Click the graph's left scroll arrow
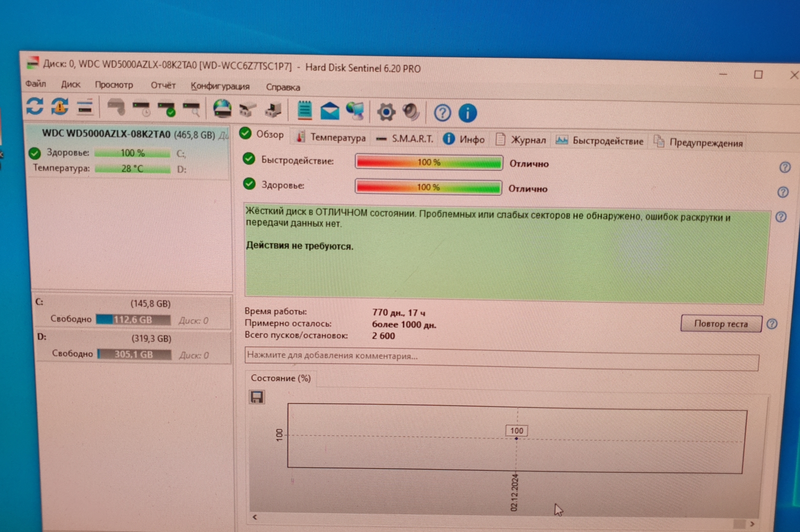Screen dimensions: 800x532 pyautogui.click(x=255, y=517)
